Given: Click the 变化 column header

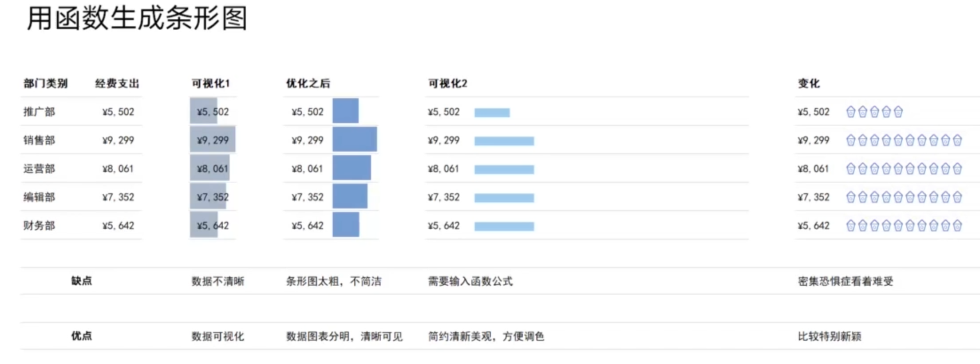Looking at the screenshot, I should coord(809,83).
